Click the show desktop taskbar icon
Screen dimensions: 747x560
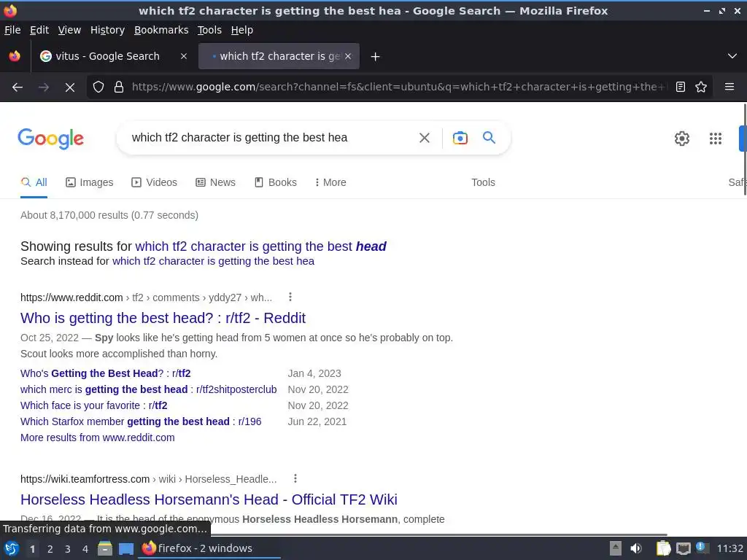point(125,549)
